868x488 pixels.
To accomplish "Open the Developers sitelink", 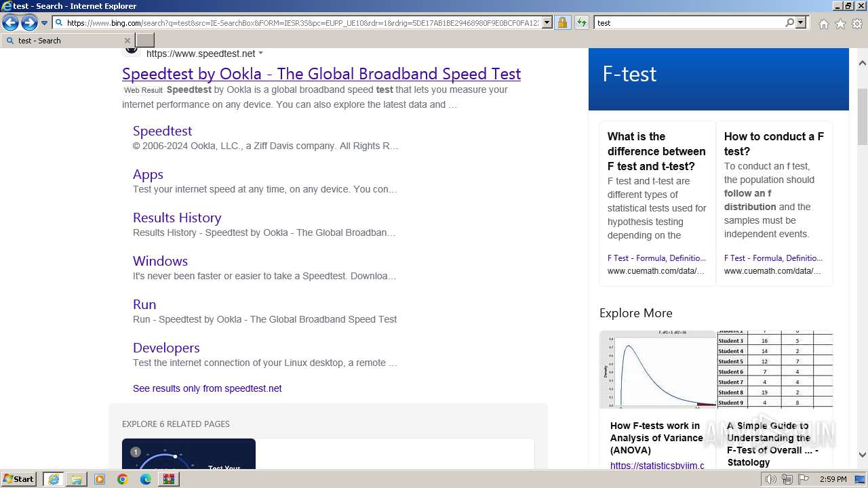I will pos(166,348).
